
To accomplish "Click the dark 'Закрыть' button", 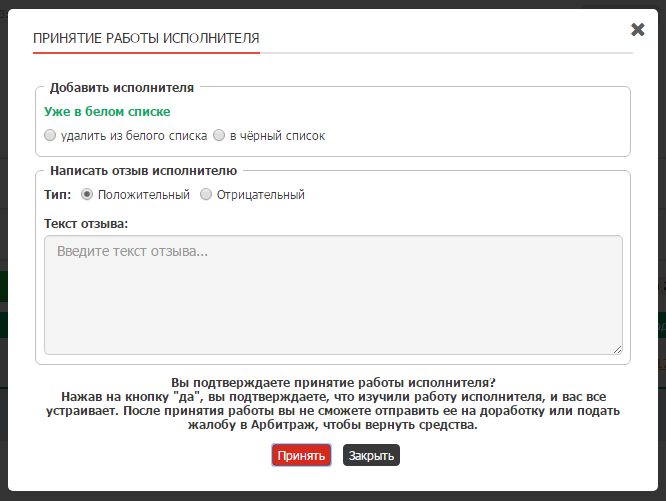I will [371, 455].
